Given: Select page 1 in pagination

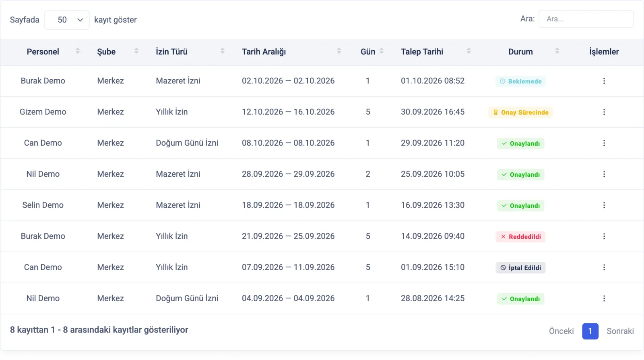Looking at the screenshot, I should (x=590, y=331).
